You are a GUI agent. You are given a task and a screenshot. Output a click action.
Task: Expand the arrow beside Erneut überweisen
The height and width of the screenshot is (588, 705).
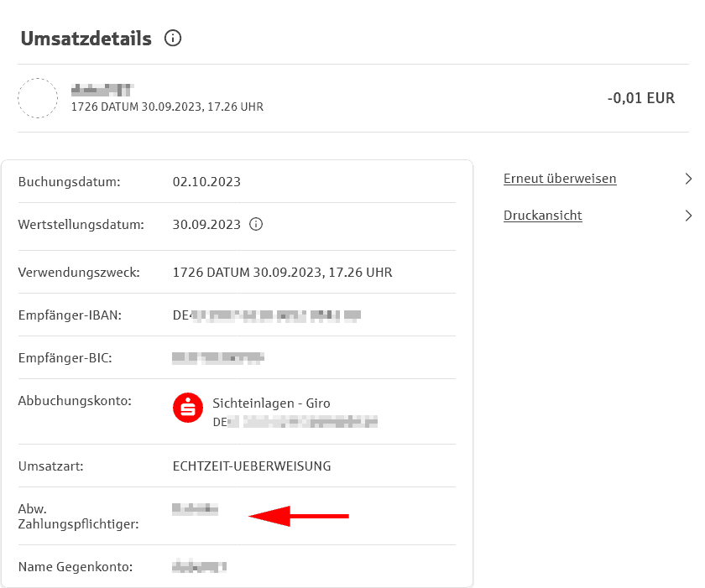pyautogui.click(x=688, y=179)
